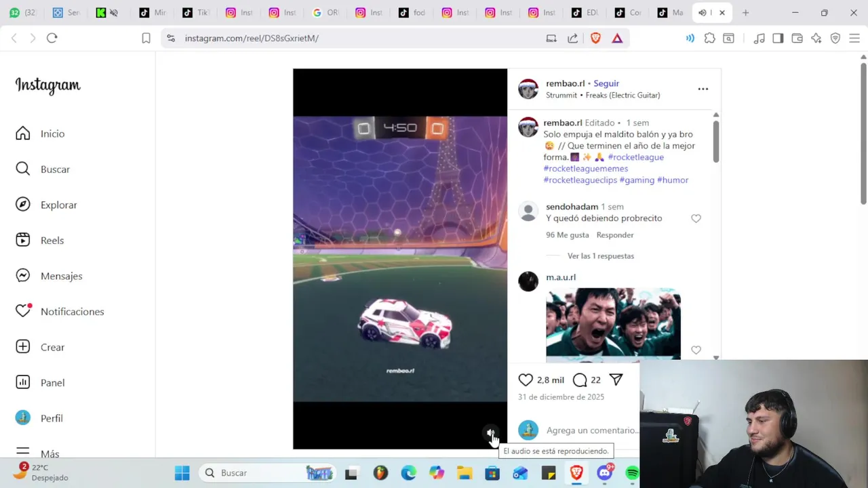Click the comments panel scrollbar thumb
This screenshot has width=868, height=488.
point(716,142)
